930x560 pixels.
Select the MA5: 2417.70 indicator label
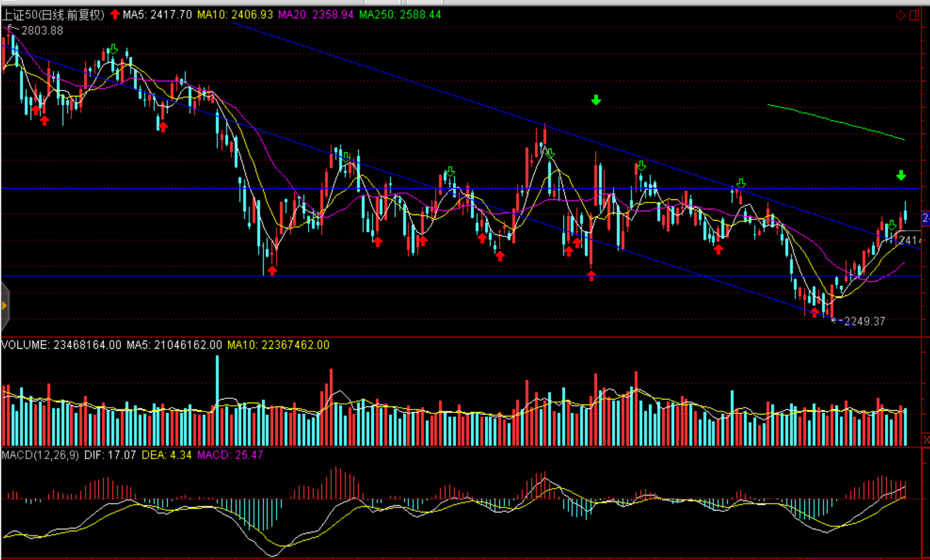[x=157, y=14]
